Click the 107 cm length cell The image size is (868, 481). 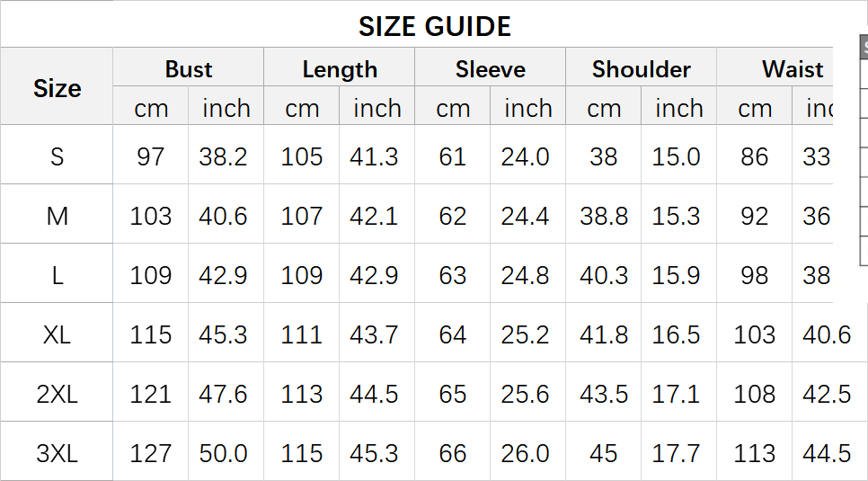(x=301, y=216)
